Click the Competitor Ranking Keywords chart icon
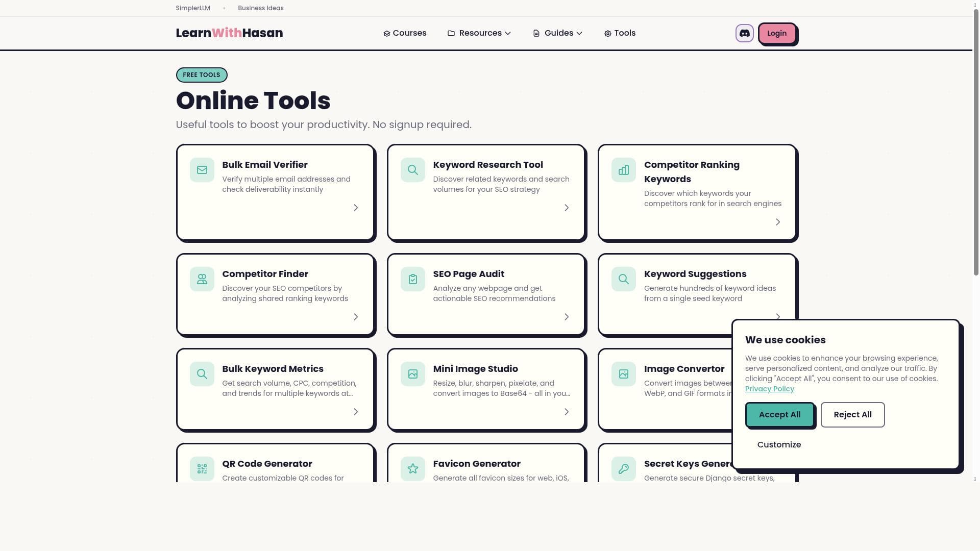This screenshot has height=551, width=980. [x=624, y=170]
